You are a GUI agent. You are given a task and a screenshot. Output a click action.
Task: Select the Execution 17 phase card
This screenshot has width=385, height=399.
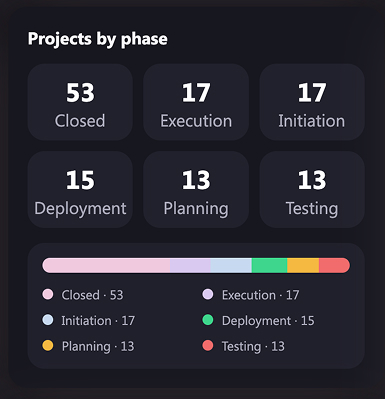tap(196, 102)
